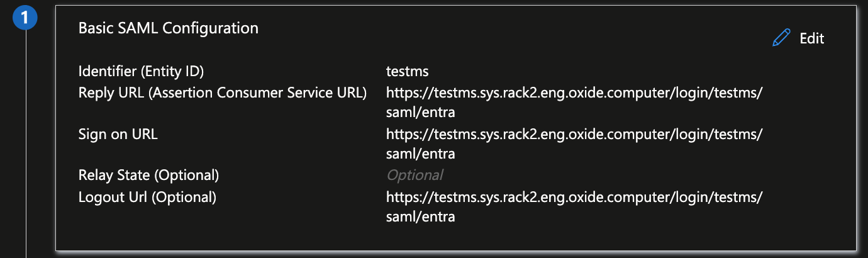Click the Sign on URL label

coord(118,134)
